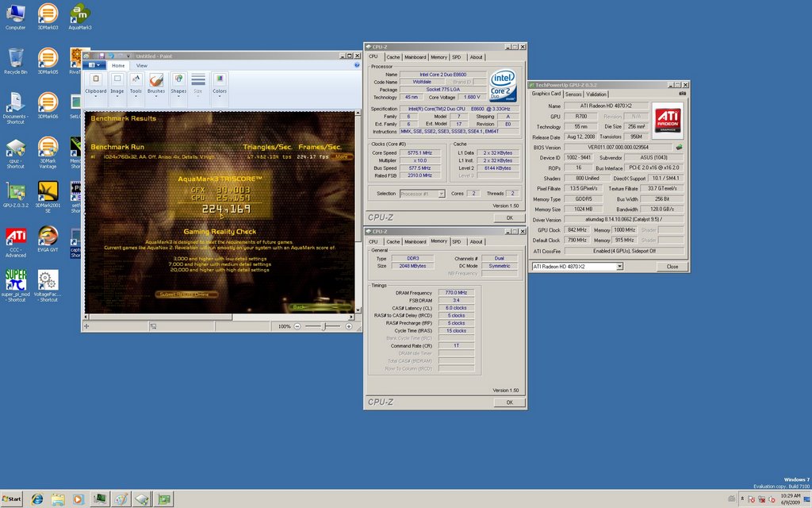The image size is (812, 508).
Task: Select the cpuz shortcut icon on desktop
Action: click(x=16, y=153)
